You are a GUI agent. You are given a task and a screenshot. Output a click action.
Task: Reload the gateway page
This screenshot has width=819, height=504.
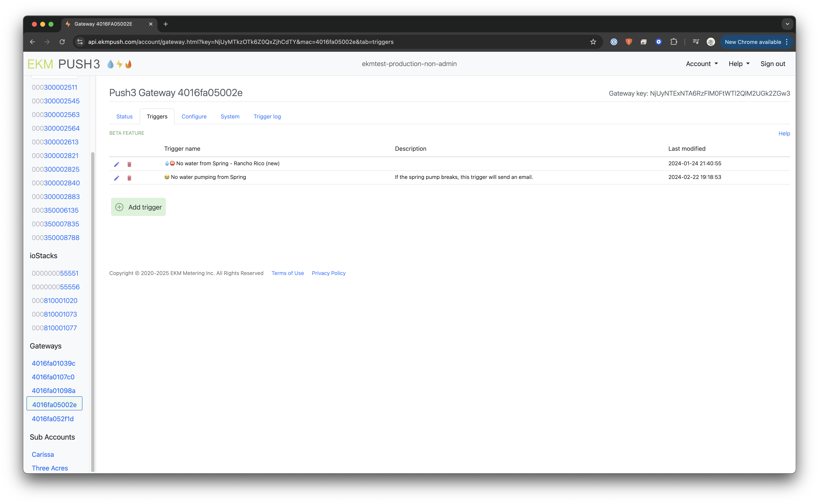[62, 42]
